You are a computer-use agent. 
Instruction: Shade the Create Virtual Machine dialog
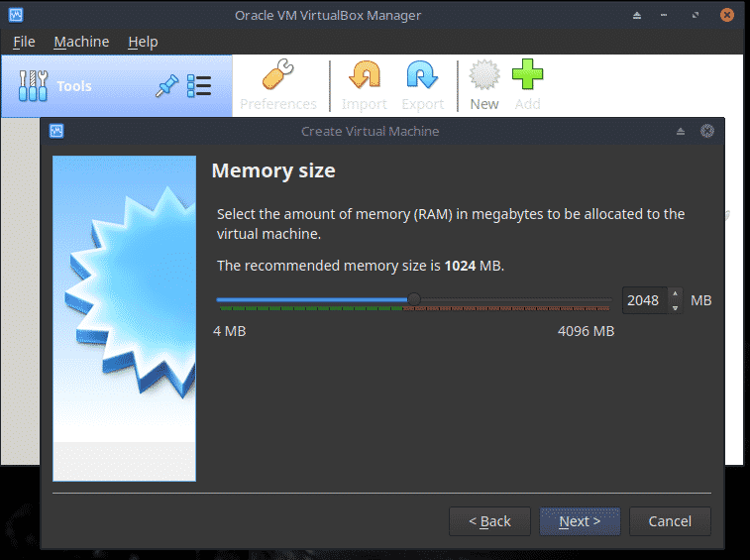point(681,131)
